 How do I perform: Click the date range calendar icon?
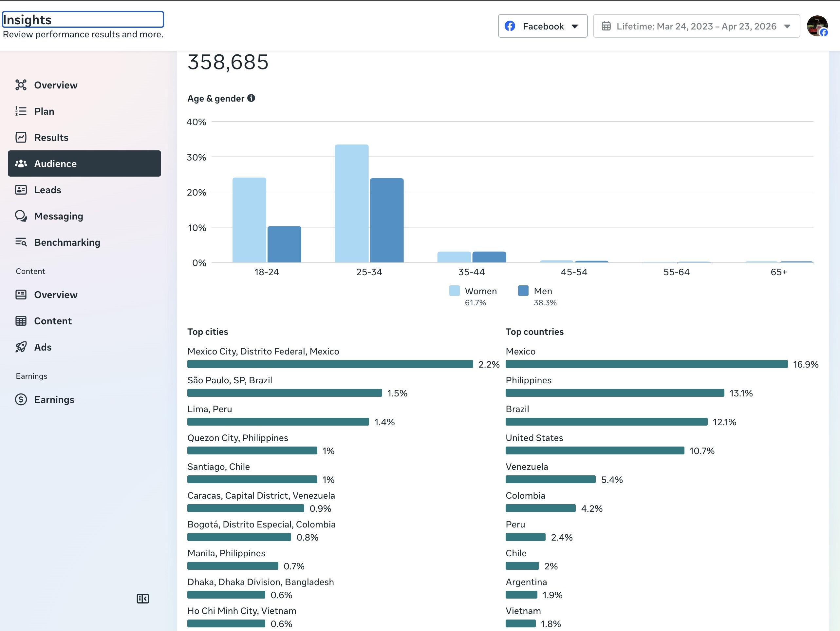[x=606, y=26]
